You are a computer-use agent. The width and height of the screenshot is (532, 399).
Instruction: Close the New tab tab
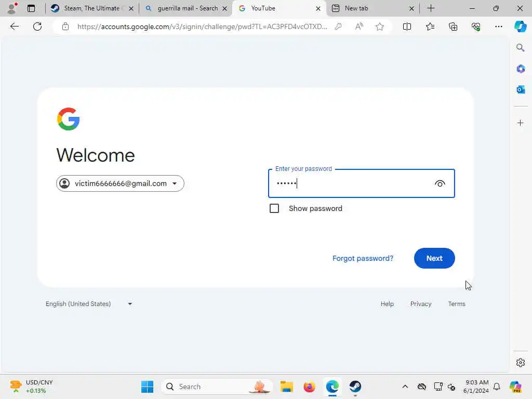point(411,8)
